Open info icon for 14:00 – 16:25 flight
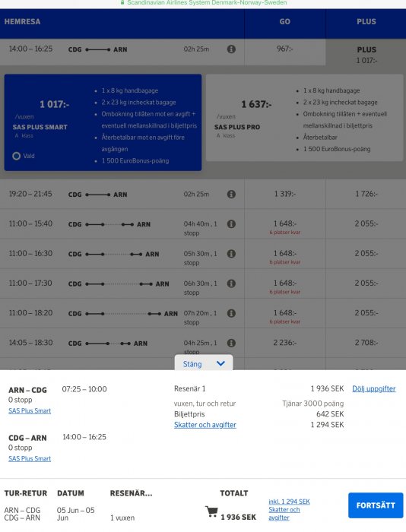This screenshot has height=532, width=406. pyautogui.click(x=231, y=49)
